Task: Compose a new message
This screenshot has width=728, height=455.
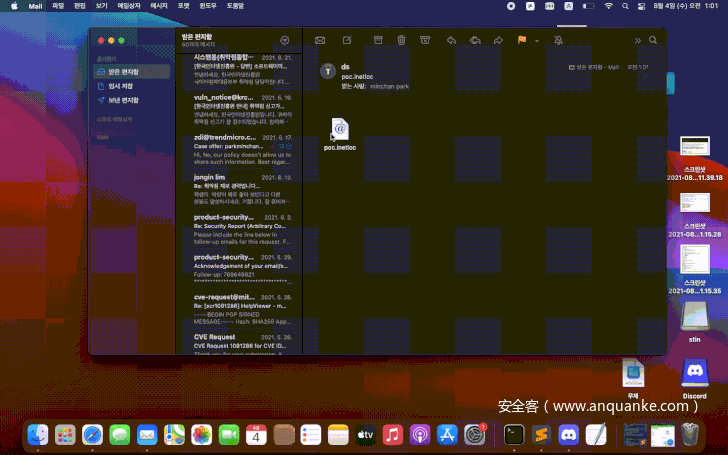Action: tap(347, 40)
